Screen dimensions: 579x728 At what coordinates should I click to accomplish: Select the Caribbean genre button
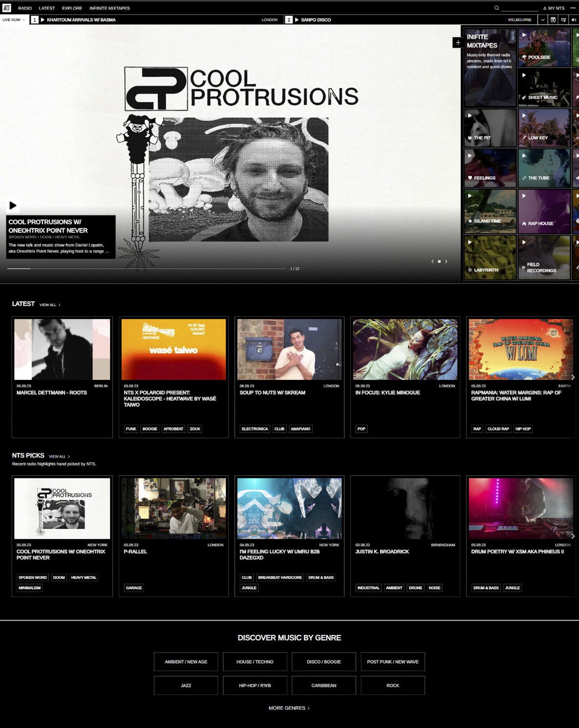pos(324,685)
